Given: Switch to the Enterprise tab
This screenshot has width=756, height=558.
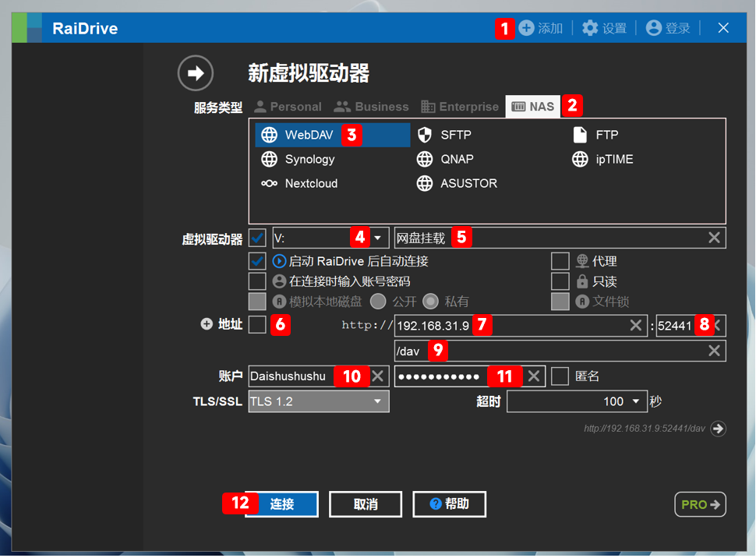Looking at the screenshot, I should [460, 107].
